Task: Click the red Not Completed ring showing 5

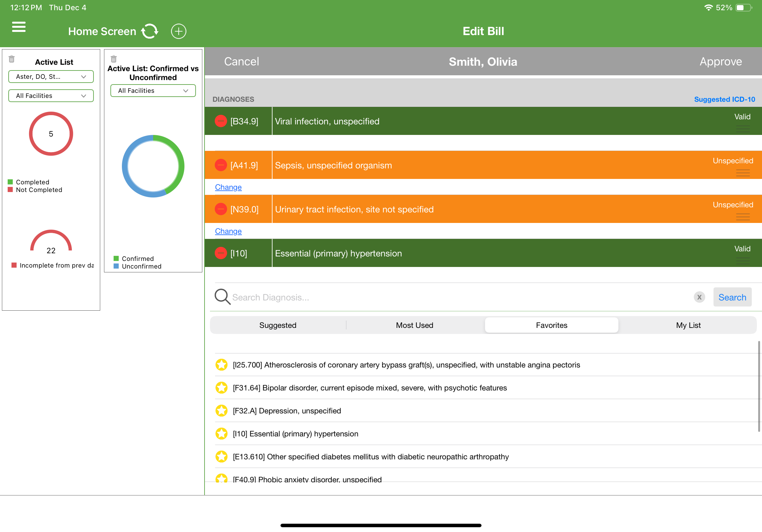Action: [51, 134]
